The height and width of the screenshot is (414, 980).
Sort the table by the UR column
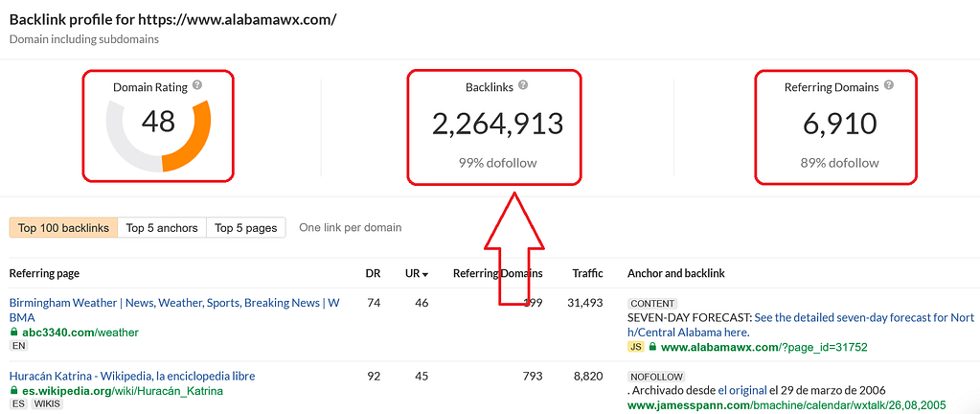417,273
